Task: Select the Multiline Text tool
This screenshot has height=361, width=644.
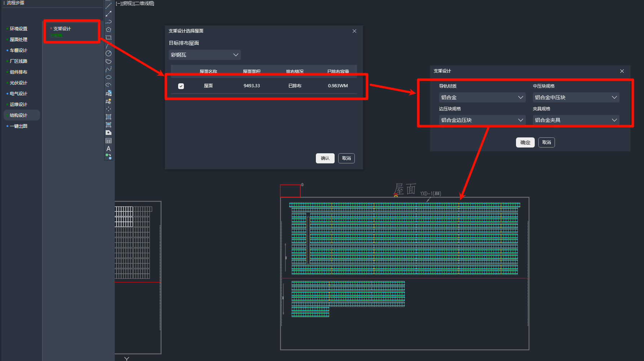Action: pos(109,149)
